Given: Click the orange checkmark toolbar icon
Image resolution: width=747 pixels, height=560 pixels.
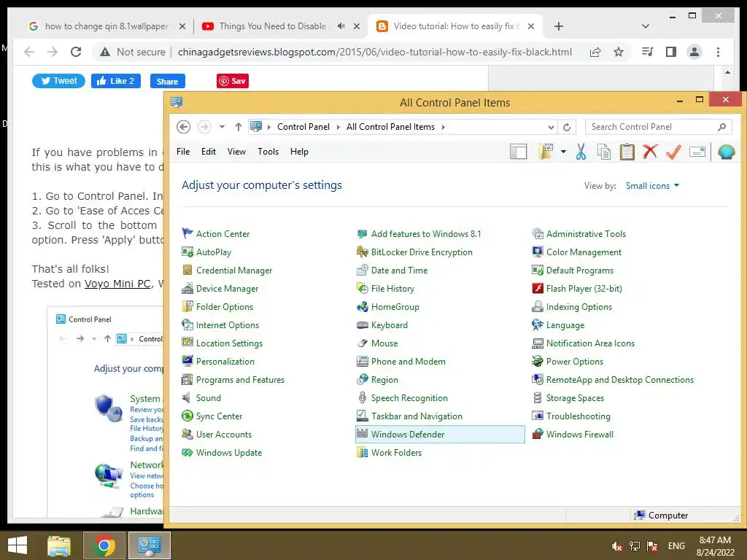Looking at the screenshot, I should click(x=673, y=152).
